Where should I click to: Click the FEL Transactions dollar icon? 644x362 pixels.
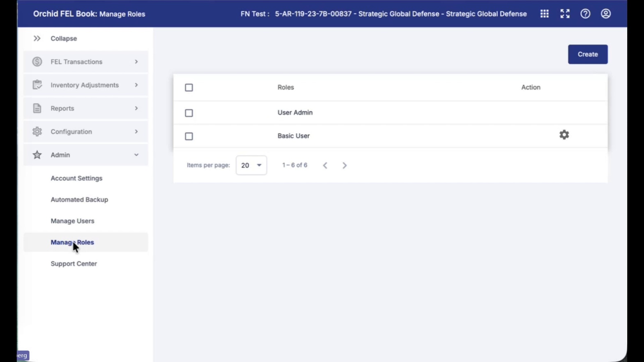pos(37,62)
